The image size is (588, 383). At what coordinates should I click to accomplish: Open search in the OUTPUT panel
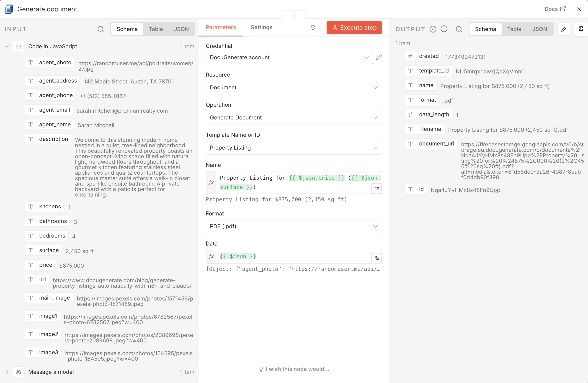point(459,29)
